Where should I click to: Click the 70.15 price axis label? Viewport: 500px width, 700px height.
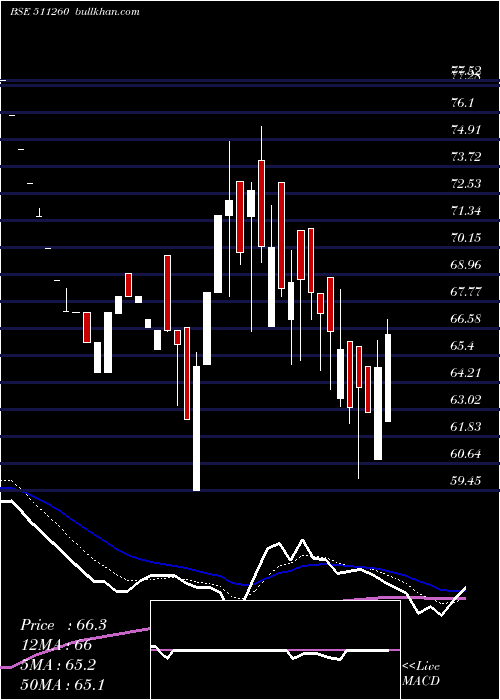[466, 238]
